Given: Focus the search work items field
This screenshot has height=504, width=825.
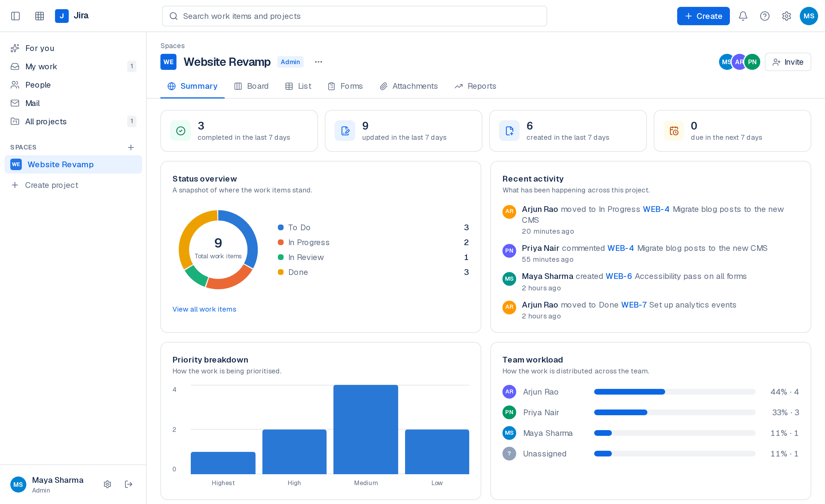Looking at the screenshot, I should point(355,16).
